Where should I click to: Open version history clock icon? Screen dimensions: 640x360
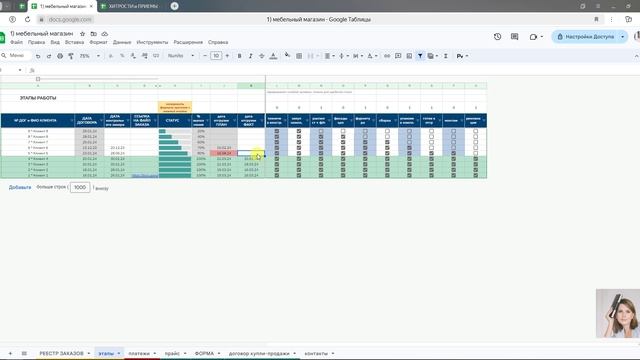point(497,37)
